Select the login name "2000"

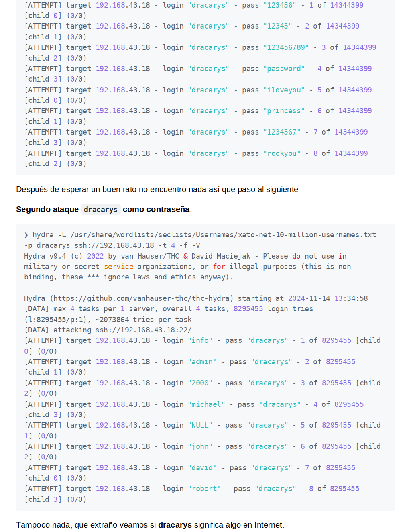200,383
